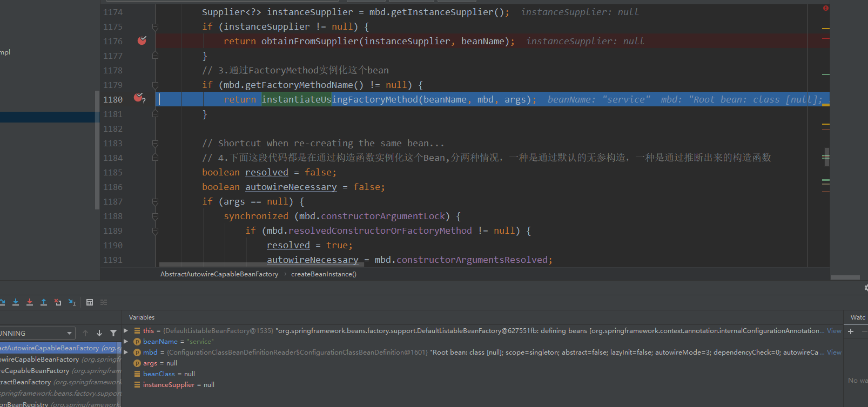Collapse code fold marker at line 1175
The height and width of the screenshot is (407, 868).
click(155, 26)
